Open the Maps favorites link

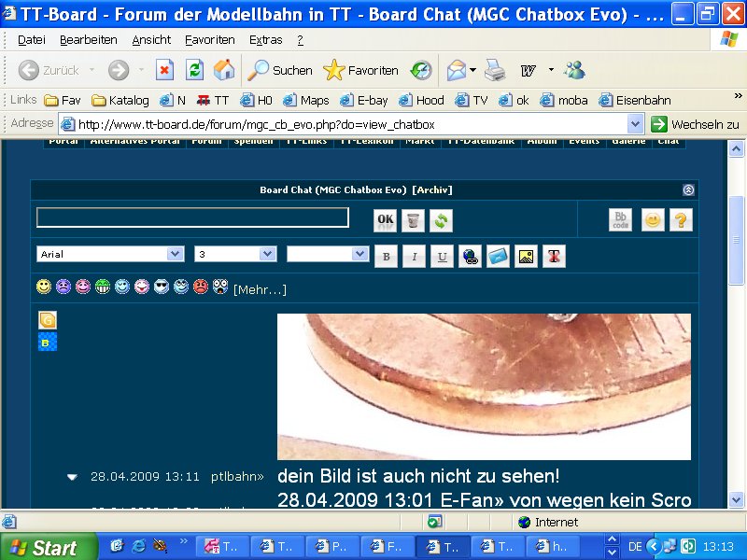pyautogui.click(x=306, y=100)
